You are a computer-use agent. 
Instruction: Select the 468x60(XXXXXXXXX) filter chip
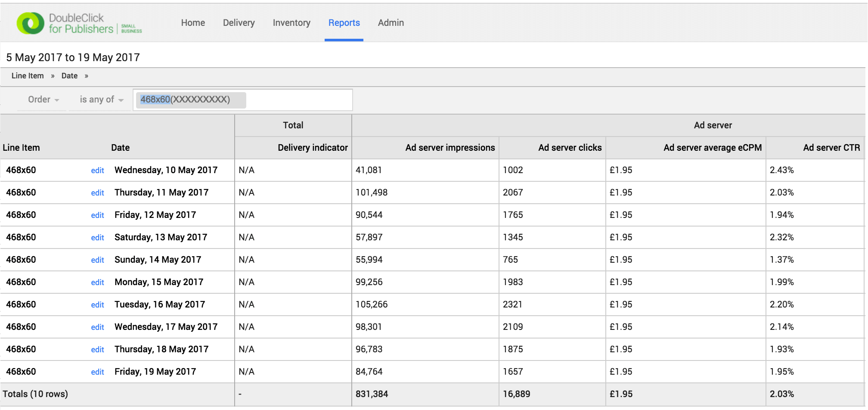pos(192,99)
